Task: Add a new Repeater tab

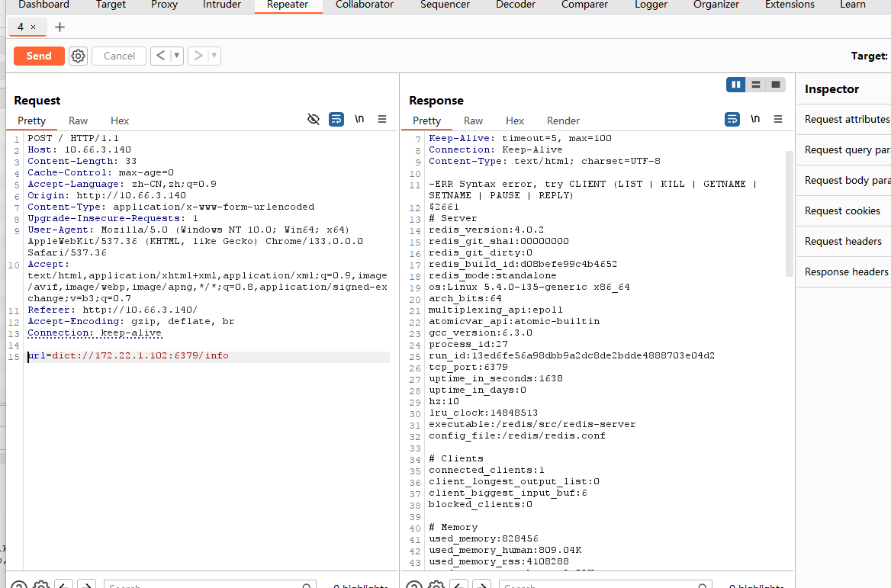Action: (x=60, y=27)
